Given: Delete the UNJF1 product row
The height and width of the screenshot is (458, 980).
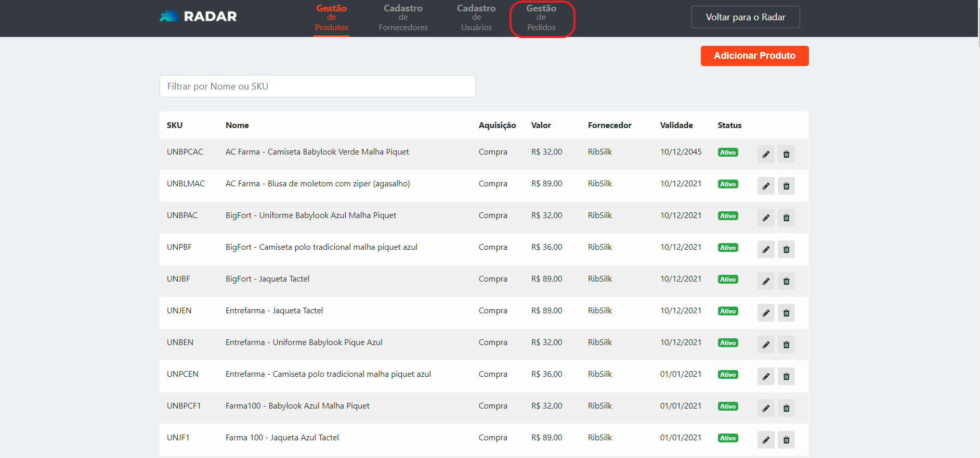Looking at the screenshot, I should tap(786, 440).
